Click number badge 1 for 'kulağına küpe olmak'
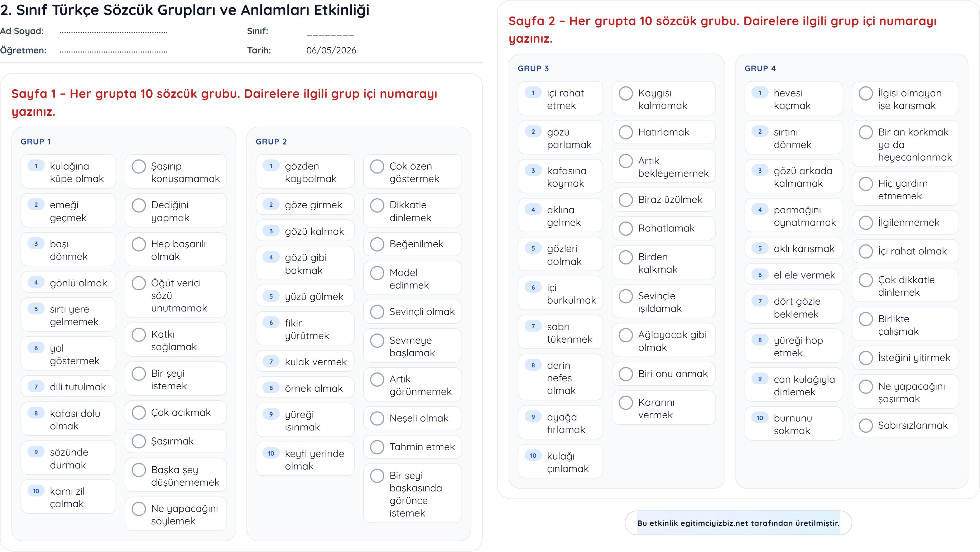 click(36, 166)
